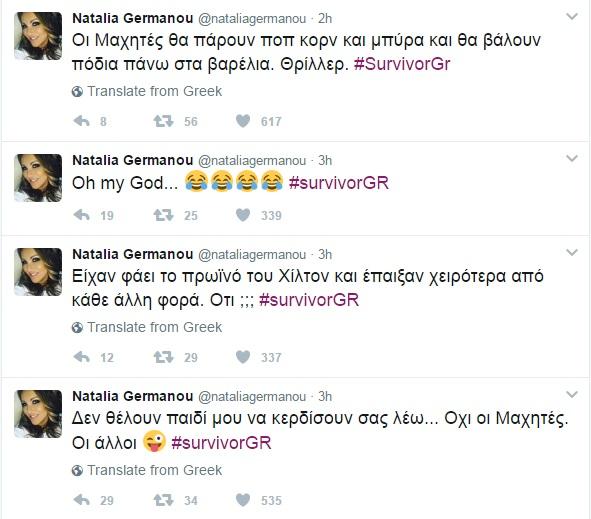Reply to the popcorn and beer tweet

click(81, 121)
